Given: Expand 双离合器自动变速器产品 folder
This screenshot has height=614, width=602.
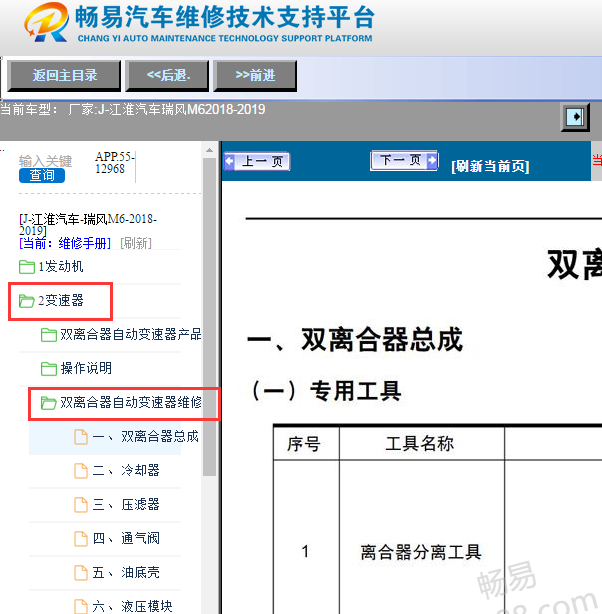Looking at the screenshot, I should point(131,335).
